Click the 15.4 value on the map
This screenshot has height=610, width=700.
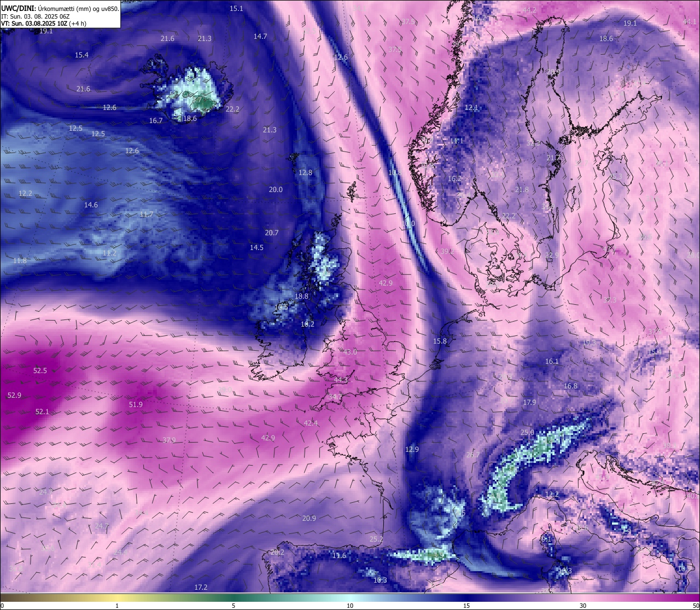coord(81,55)
